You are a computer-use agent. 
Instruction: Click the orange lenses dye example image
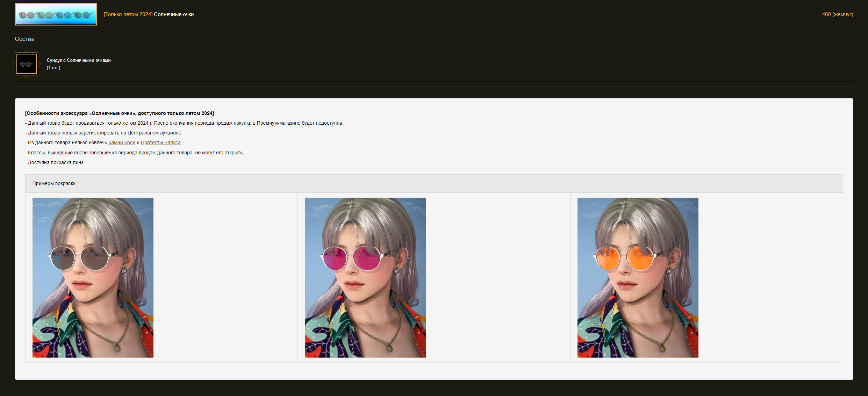pos(638,278)
